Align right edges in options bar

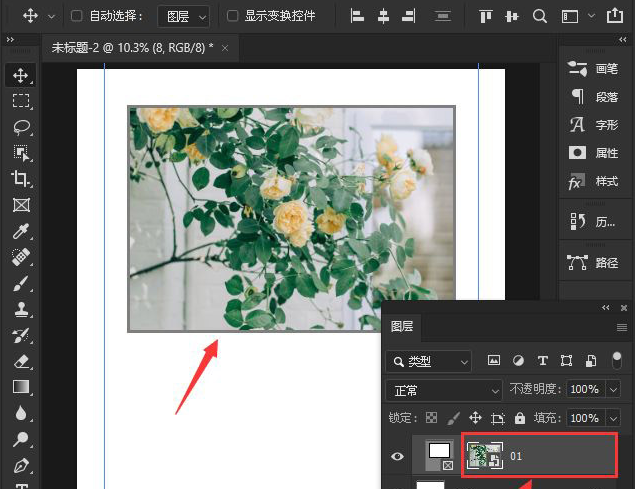pyautogui.click(x=409, y=16)
